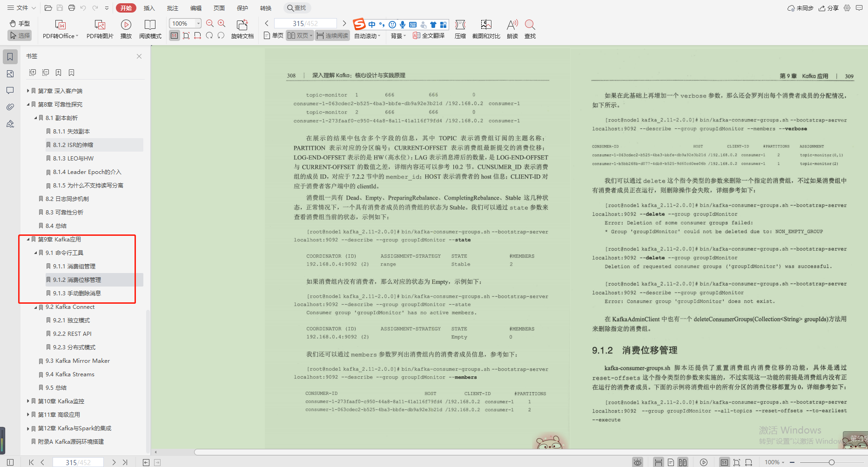Screen dimensions: 868x467
Task: Open the comments panel icon in the sidebar
Action: 10,90
